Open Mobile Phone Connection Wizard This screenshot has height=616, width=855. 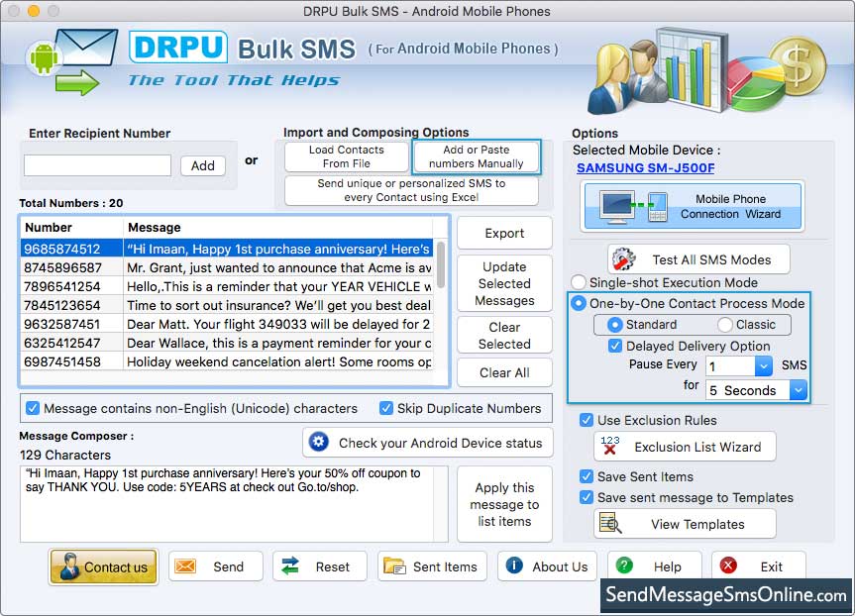[693, 207]
